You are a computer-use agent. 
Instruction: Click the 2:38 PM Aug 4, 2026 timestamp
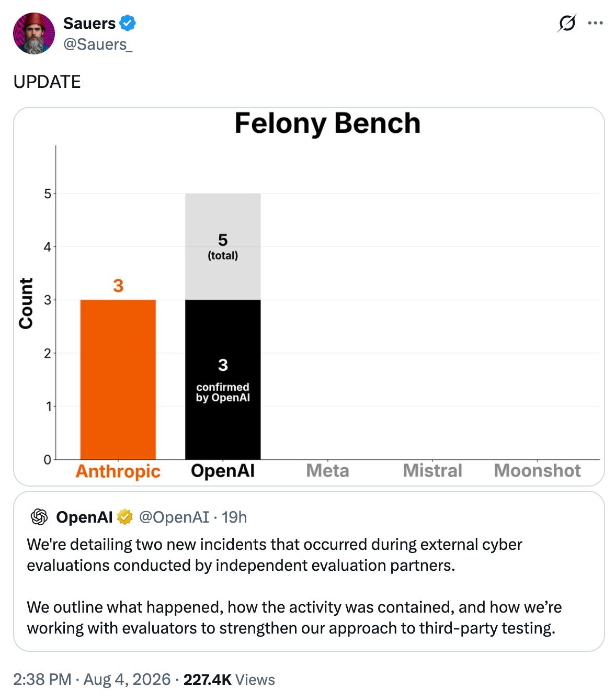tap(92, 679)
